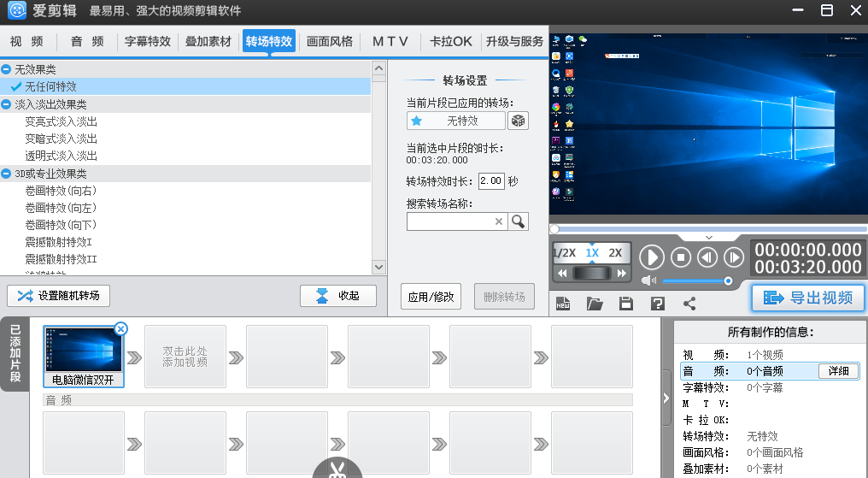Select the 无任何特效 transition
This screenshot has width=868, height=478.
click(185, 86)
